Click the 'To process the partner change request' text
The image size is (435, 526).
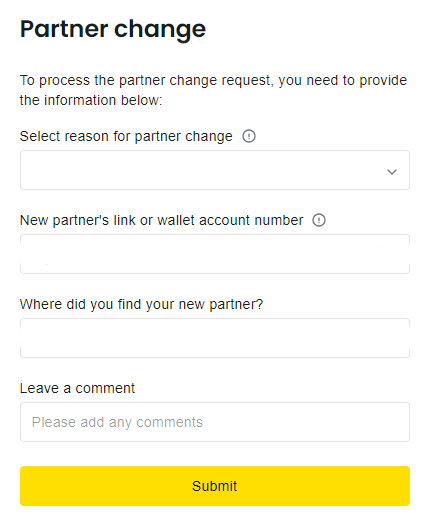tap(213, 81)
